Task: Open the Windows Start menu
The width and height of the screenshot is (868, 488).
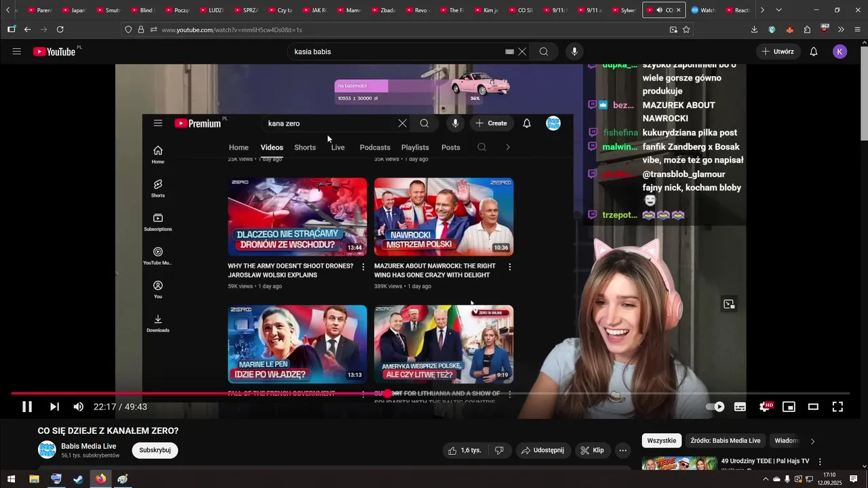Action: click(12, 479)
